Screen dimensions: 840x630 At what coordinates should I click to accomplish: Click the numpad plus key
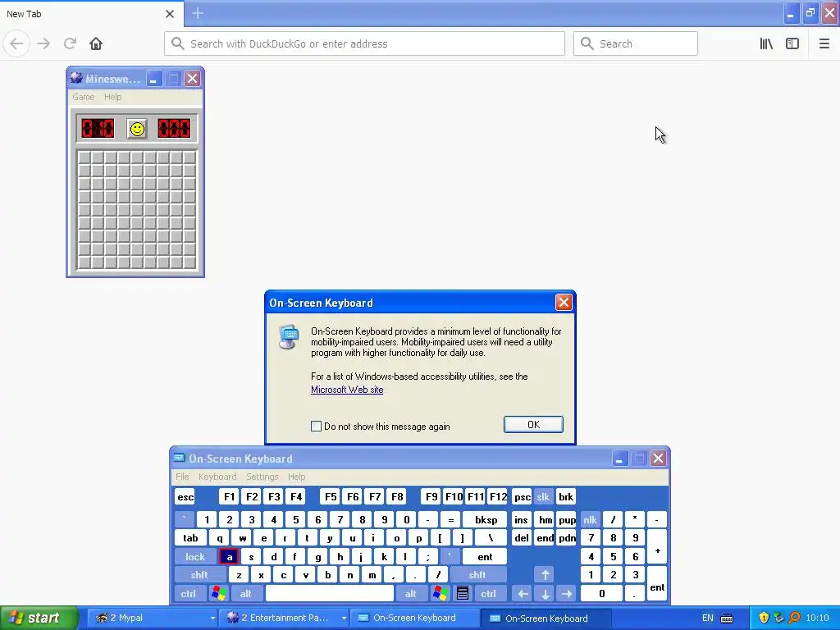click(x=657, y=547)
